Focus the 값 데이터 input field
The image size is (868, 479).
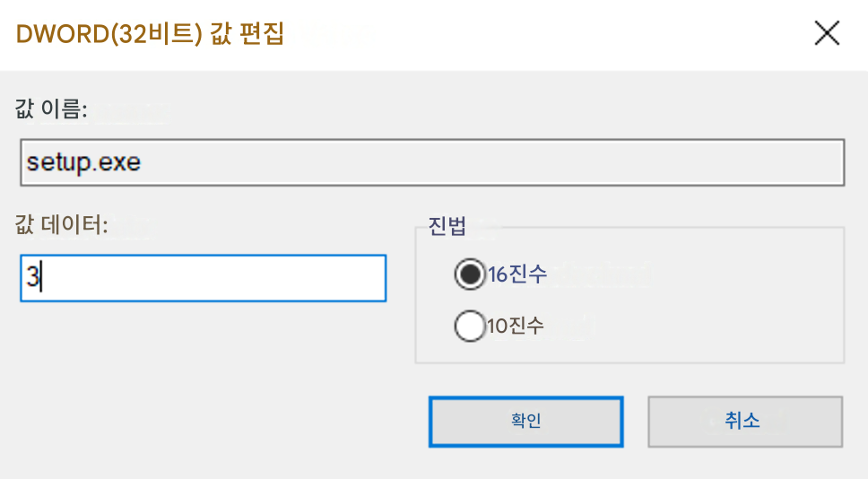204,278
